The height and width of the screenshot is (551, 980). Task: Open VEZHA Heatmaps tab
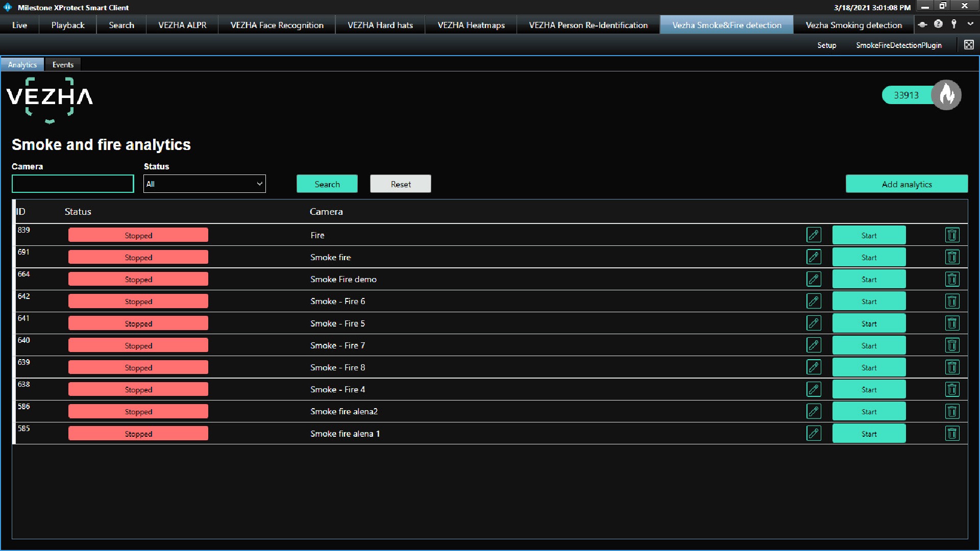(x=471, y=25)
